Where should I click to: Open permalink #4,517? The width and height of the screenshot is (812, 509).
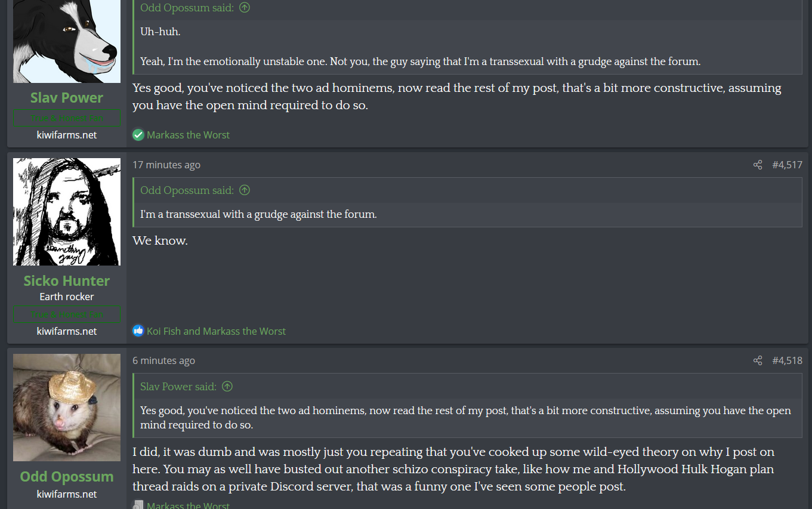tap(787, 165)
